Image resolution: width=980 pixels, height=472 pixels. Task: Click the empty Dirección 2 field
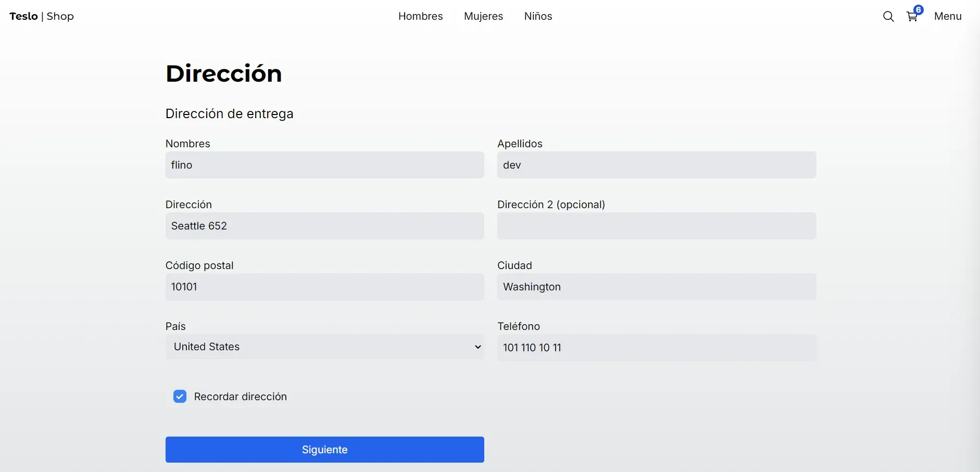pos(657,226)
